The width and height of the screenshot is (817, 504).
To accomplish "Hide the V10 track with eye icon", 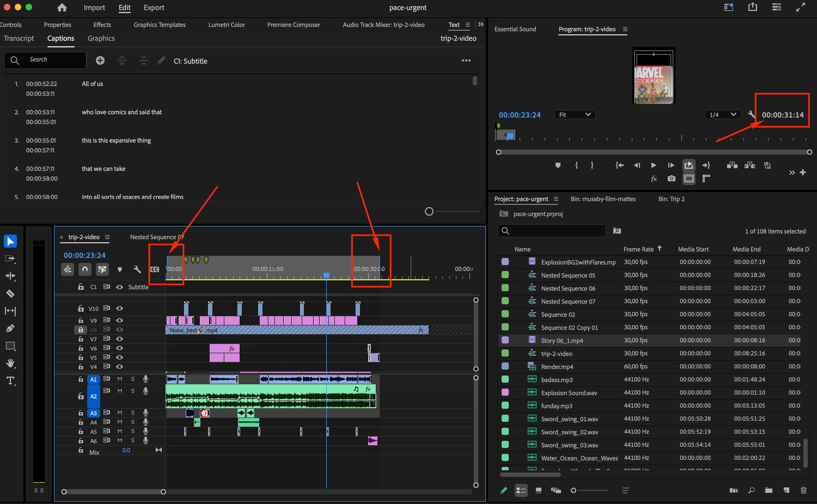I will 119,308.
